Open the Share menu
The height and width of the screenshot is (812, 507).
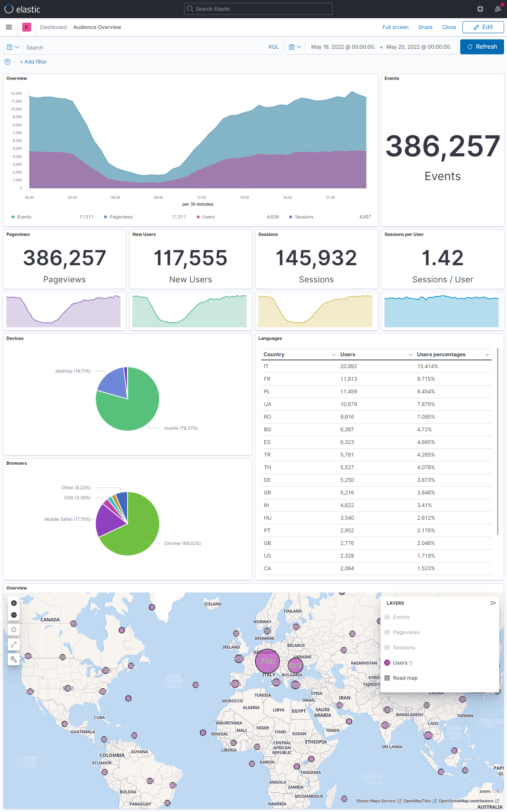[425, 27]
